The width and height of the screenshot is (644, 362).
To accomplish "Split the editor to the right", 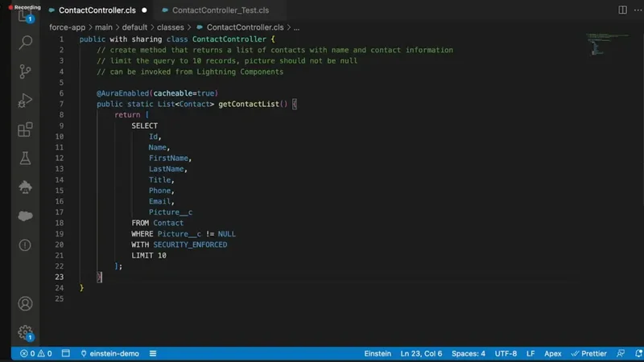I will pyautogui.click(x=622, y=10).
